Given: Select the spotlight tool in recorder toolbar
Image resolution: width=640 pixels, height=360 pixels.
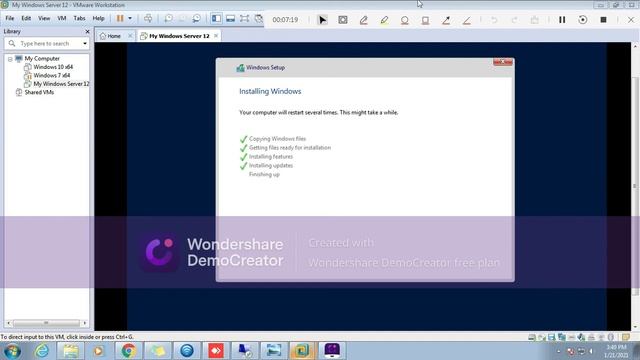Looking at the screenshot, I should [x=343, y=20].
